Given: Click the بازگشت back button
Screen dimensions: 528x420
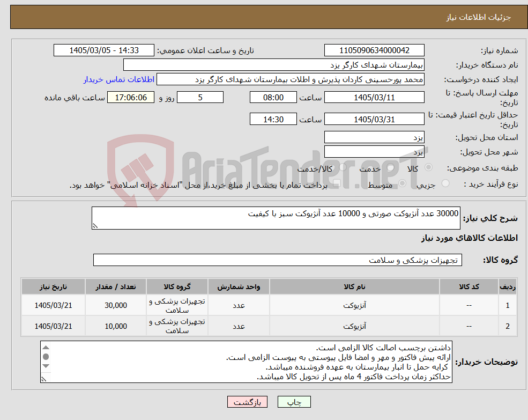Looking at the screenshot, I should click(247, 402).
